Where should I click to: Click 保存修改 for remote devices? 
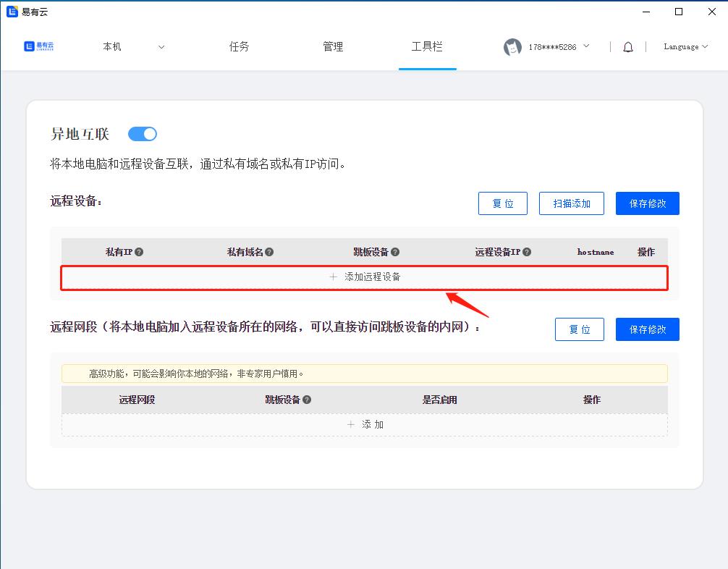647,203
